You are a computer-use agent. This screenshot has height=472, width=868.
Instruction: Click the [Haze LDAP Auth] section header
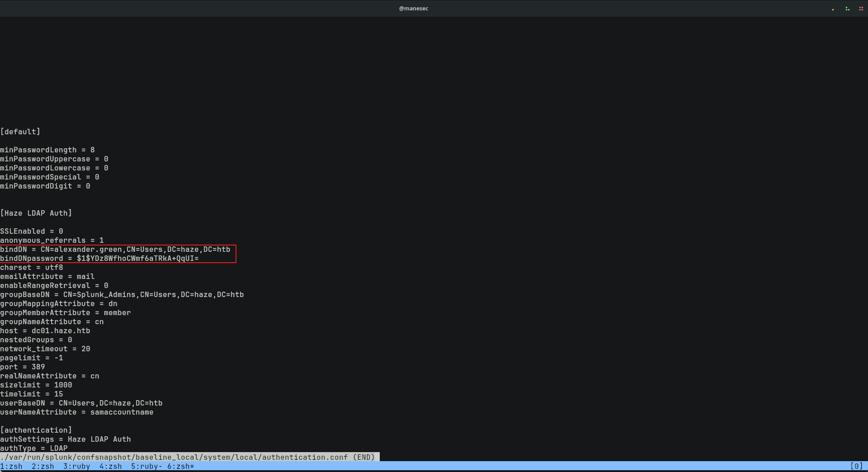(36, 213)
